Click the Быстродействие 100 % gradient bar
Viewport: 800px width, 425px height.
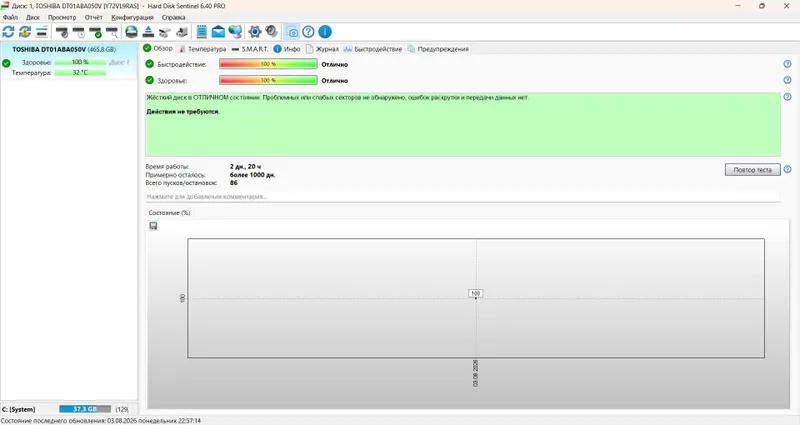pos(268,64)
